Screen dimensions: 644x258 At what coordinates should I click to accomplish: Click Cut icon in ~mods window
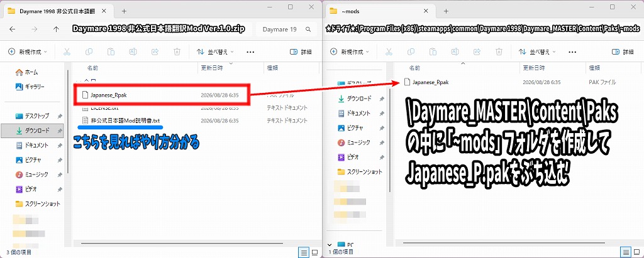pos(389,51)
